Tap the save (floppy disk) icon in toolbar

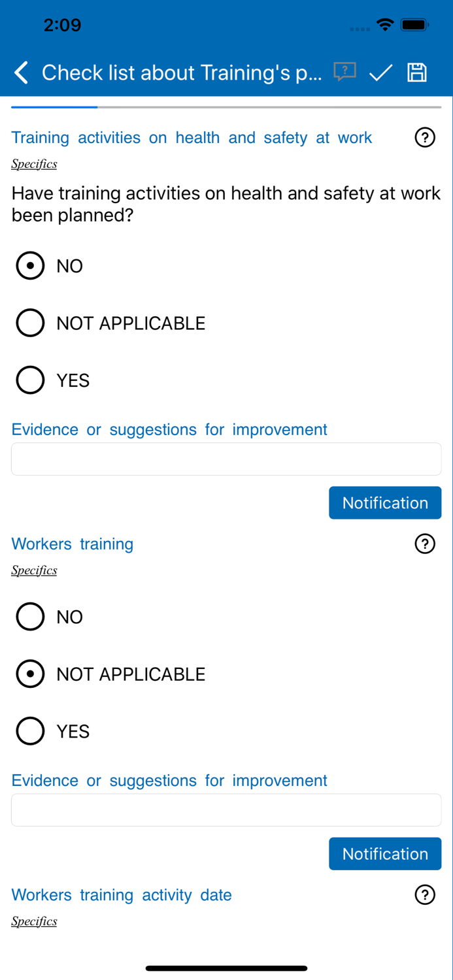click(417, 72)
